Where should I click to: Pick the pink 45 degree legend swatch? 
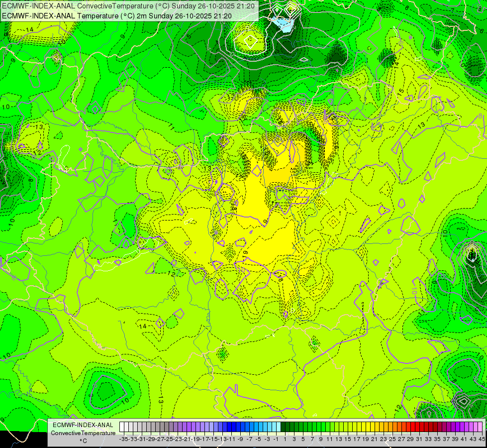(x=480, y=427)
